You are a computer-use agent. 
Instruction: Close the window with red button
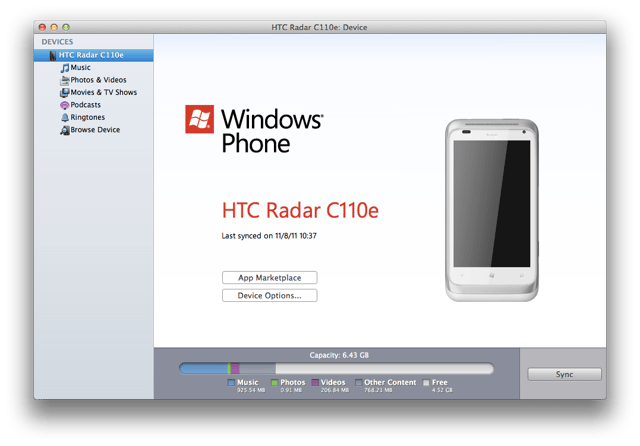point(42,27)
